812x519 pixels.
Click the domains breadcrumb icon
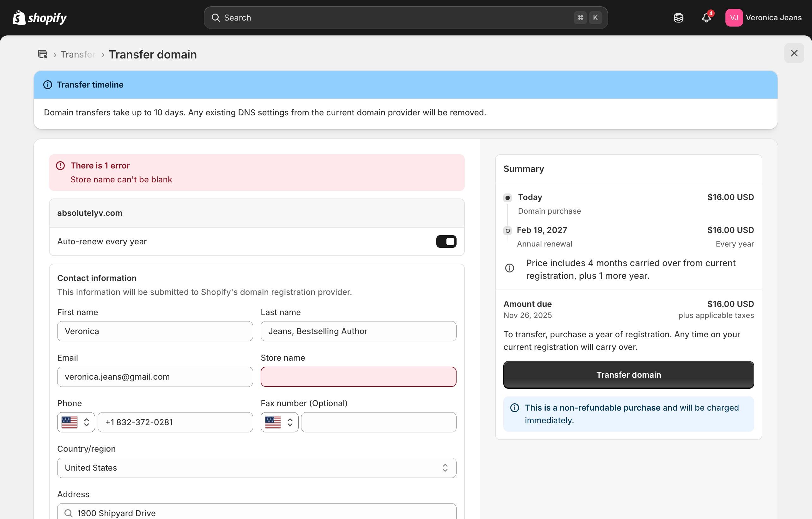click(x=42, y=54)
